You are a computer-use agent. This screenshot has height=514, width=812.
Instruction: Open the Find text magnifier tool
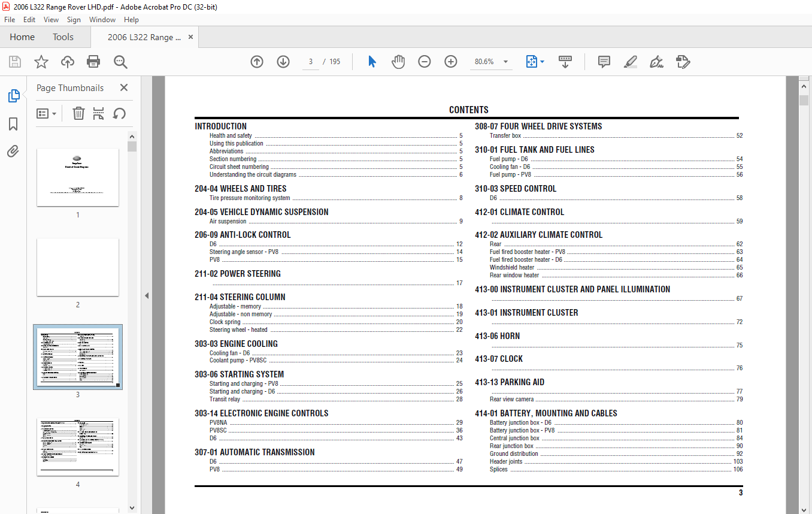(120, 62)
